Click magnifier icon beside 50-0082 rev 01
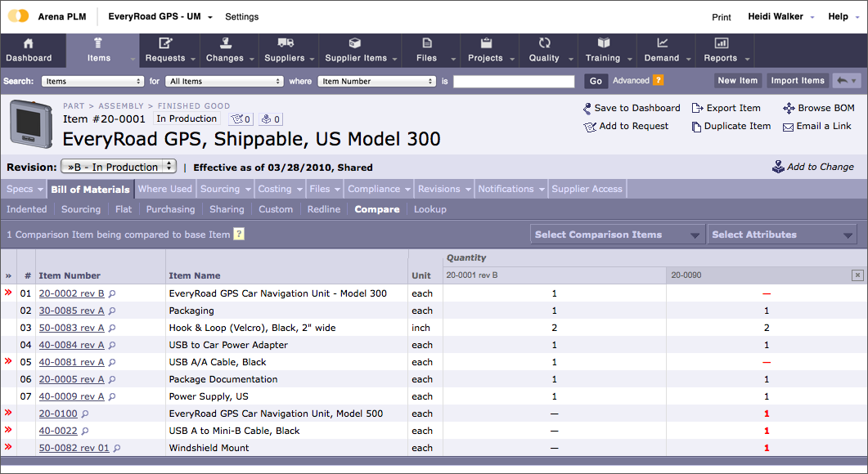This screenshot has height=474, width=868. [117, 448]
